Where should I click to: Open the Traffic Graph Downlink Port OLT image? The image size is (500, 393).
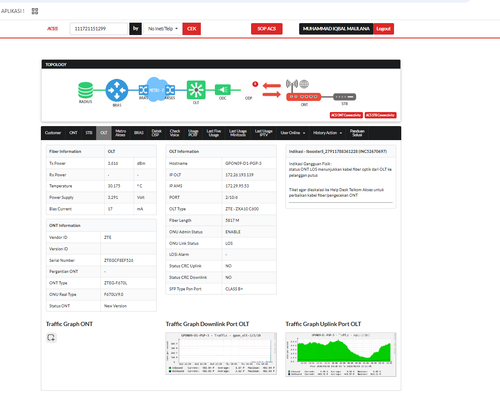click(x=221, y=353)
